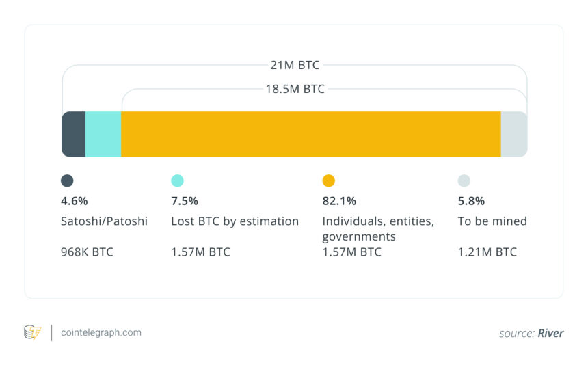Select the light gray To be mined segment
The width and height of the screenshot is (588, 365).
[514, 135]
